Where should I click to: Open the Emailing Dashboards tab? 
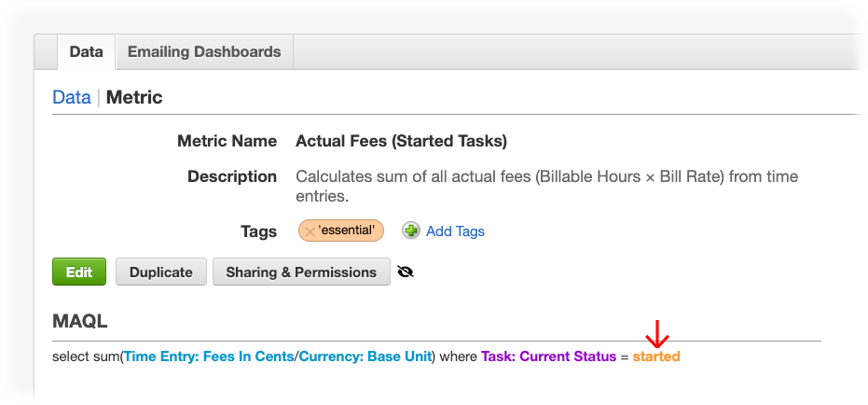coord(204,52)
